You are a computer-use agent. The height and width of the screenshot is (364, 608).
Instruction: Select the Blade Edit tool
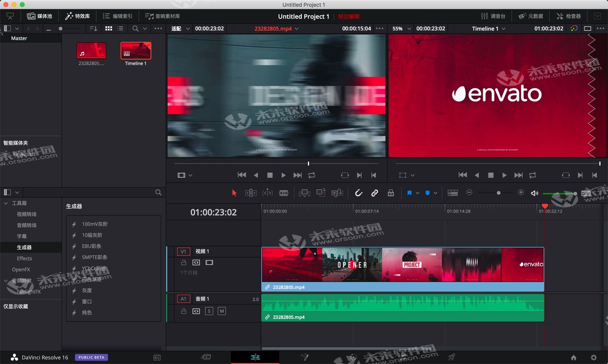tap(284, 193)
